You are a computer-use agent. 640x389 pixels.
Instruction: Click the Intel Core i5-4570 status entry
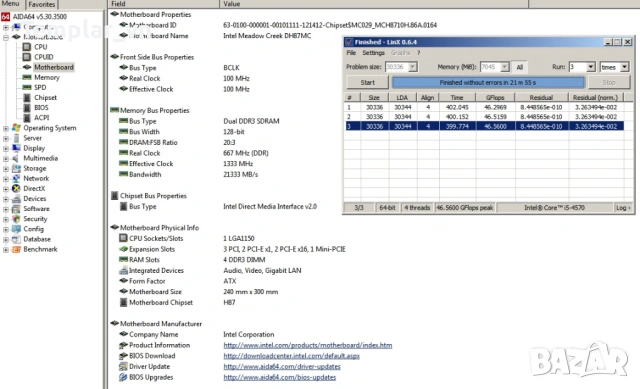(x=554, y=208)
